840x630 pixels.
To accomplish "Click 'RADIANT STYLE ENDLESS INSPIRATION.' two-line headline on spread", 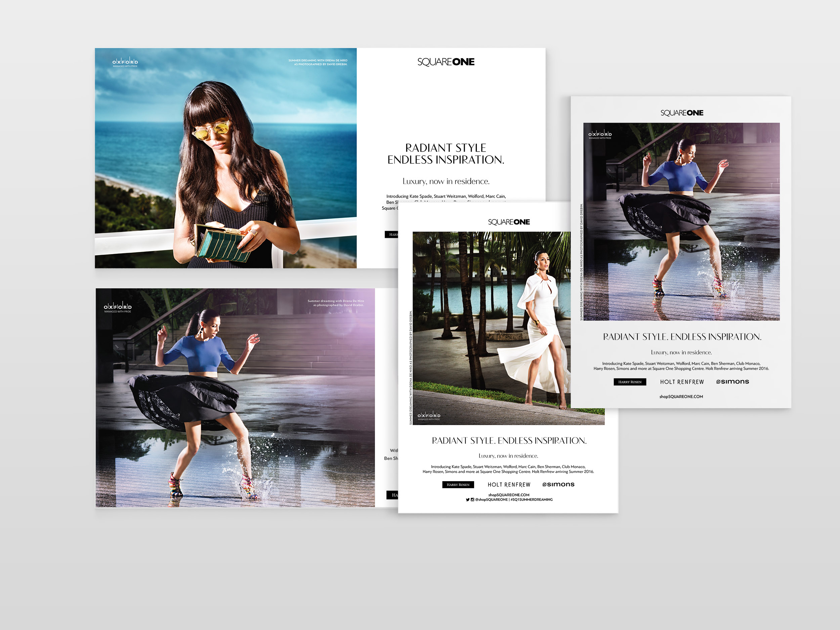I will [x=446, y=154].
